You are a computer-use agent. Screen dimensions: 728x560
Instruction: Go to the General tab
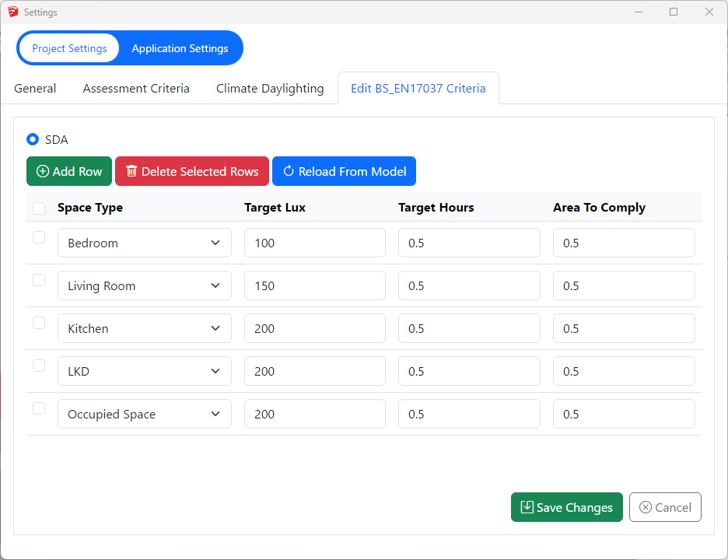click(x=35, y=89)
